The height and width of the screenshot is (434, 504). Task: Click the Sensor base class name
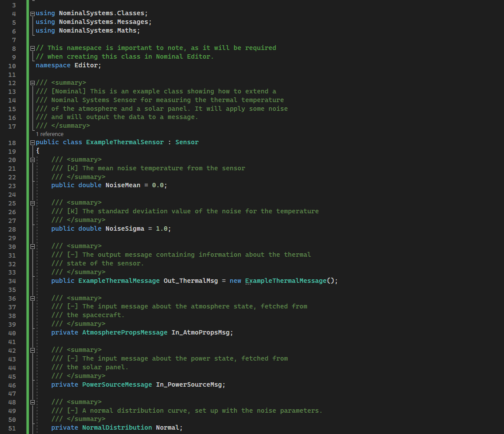187,142
